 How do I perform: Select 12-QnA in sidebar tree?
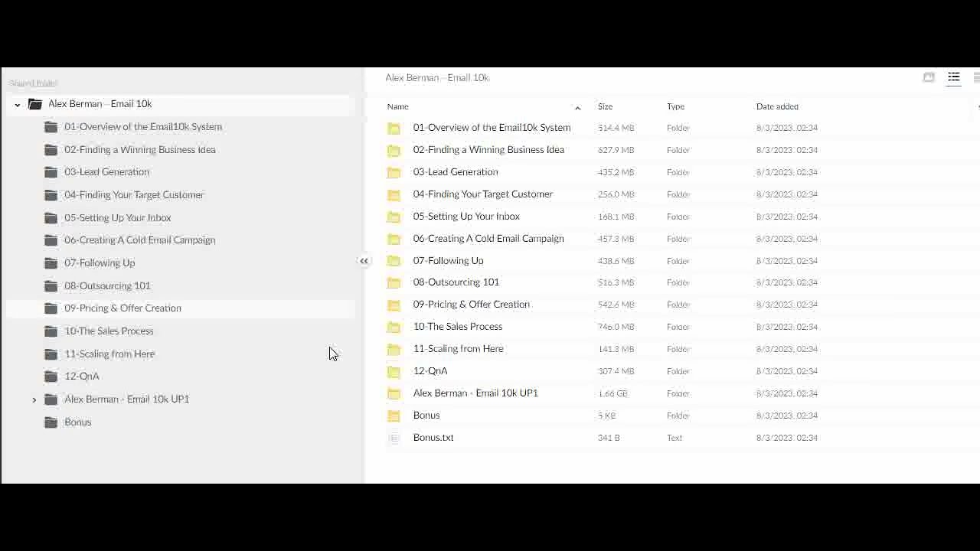[x=82, y=377]
